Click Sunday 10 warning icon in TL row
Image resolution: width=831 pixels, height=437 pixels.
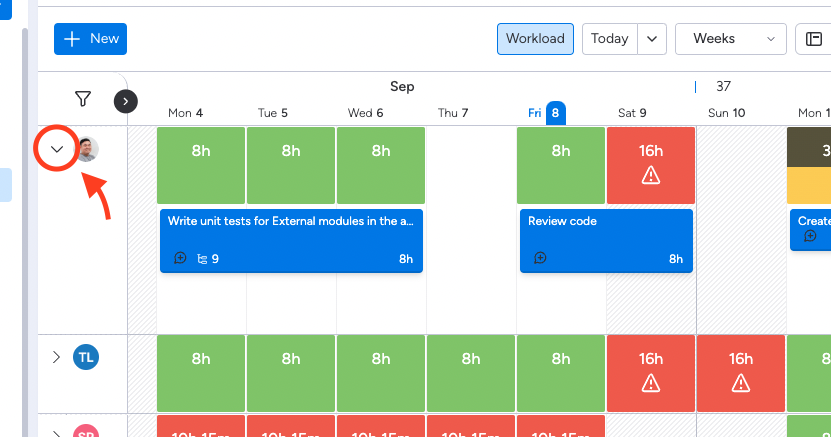[x=741, y=382]
